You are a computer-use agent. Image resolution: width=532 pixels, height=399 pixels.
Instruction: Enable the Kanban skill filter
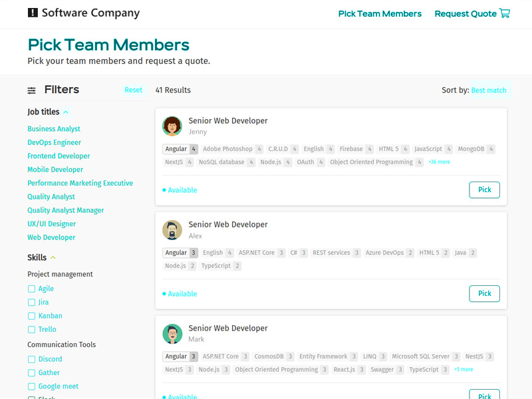[31, 317]
